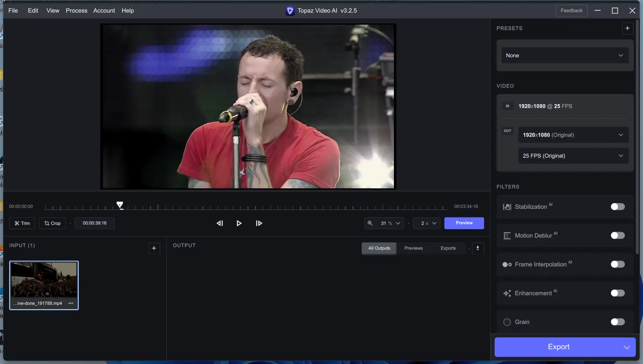
Task: Expand the output resolution dropdown
Action: tap(573, 135)
